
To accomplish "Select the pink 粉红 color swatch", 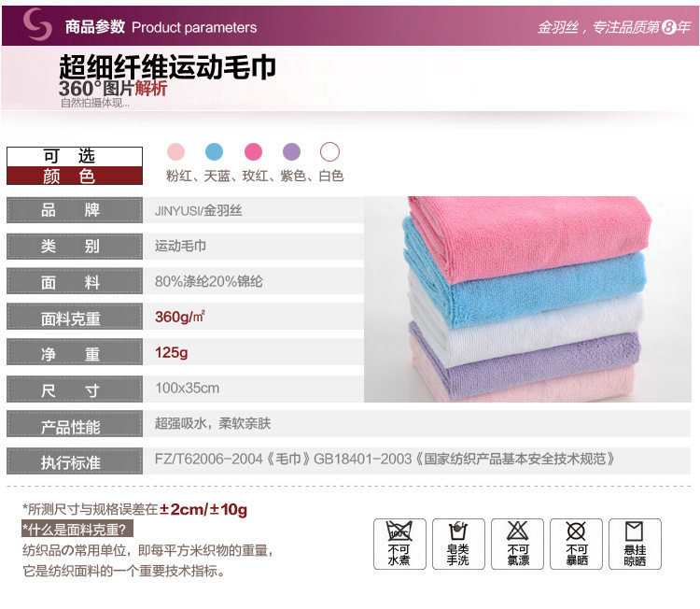I will [x=175, y=152].
